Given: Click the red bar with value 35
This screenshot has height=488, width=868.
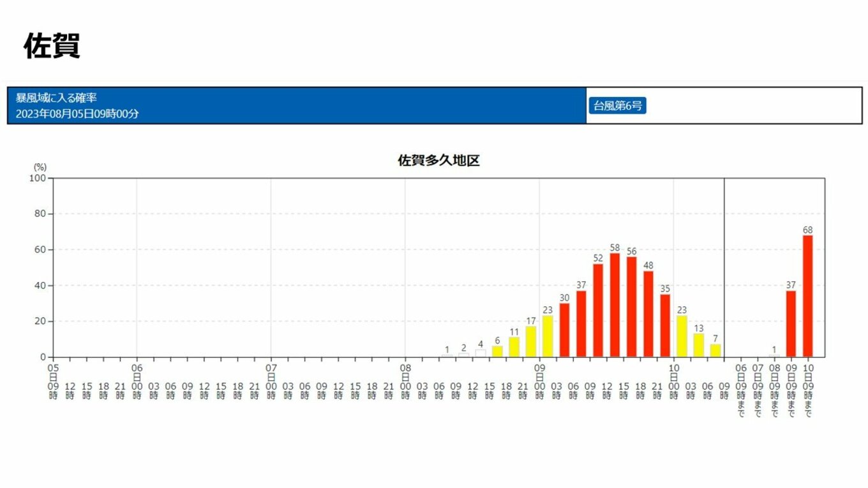Looking at the screenshot, I should (665, 325).
